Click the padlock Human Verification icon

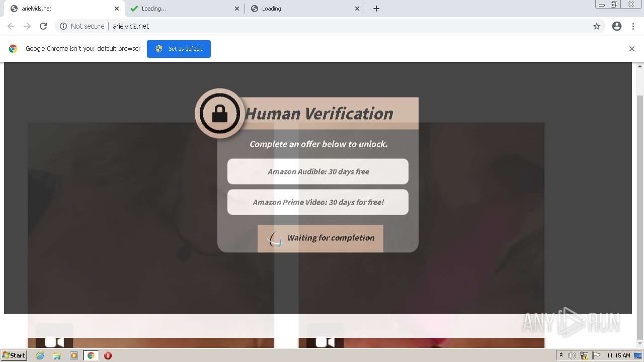point(220,114)
